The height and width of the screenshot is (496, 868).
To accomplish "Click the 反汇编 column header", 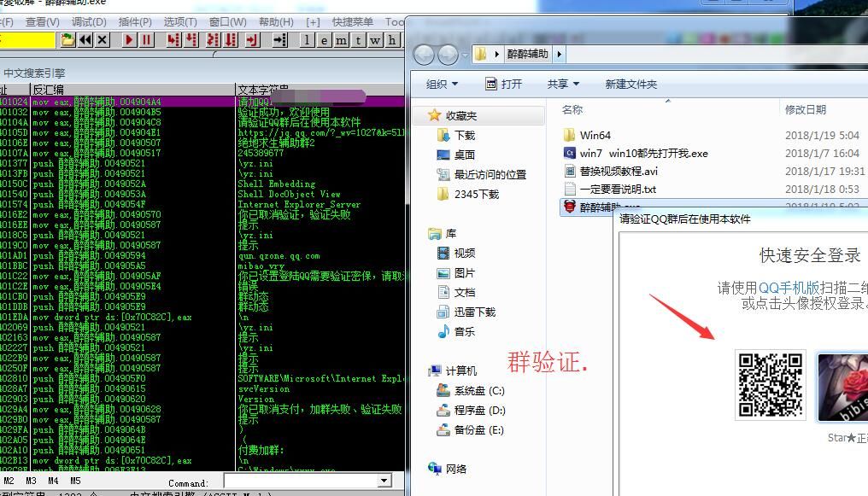I will pyautogui.click(x=133, y=90).
